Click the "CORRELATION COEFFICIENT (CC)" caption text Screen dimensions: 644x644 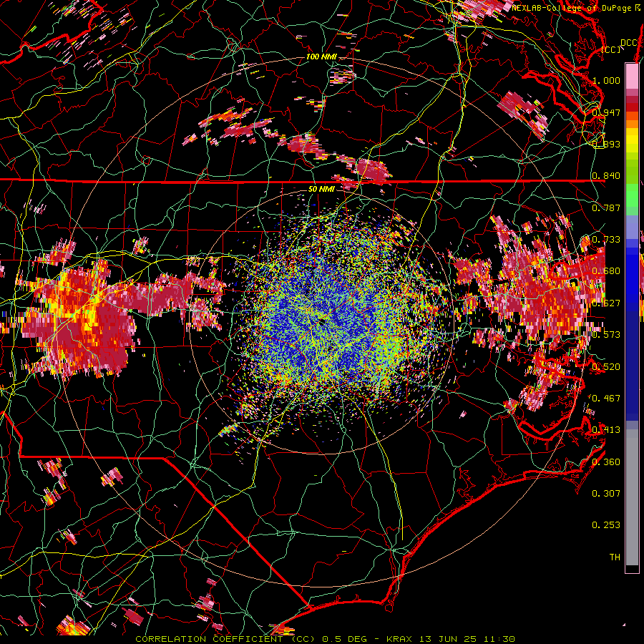tap(225, 639)
